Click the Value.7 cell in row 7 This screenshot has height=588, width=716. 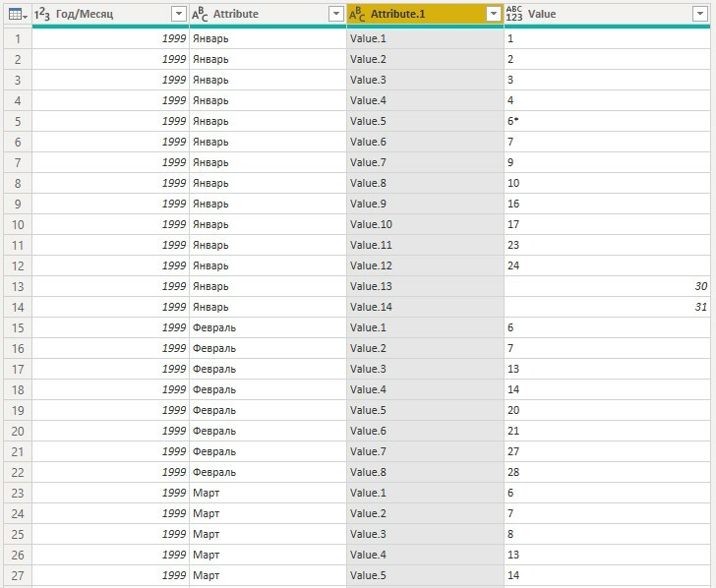[425, 162]
